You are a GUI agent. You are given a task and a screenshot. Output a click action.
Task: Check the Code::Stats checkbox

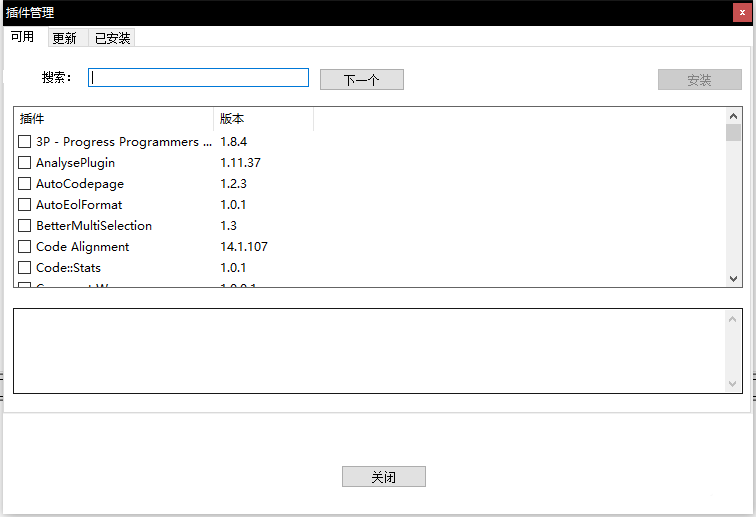25,268
